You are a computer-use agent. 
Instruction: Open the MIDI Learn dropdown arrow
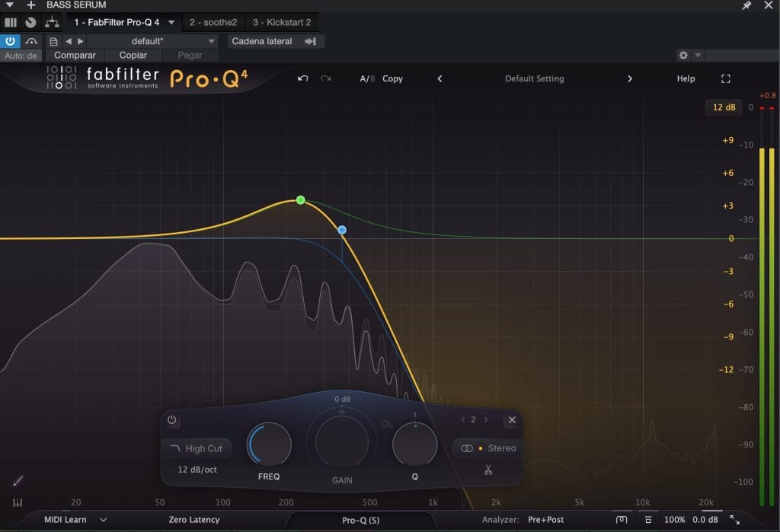point(103,520)
